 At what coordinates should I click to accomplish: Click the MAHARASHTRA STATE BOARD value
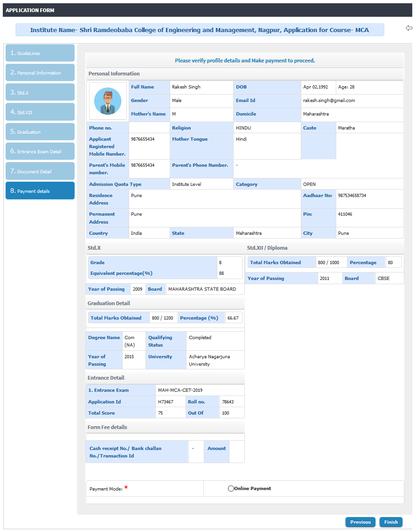pos(202,289)
